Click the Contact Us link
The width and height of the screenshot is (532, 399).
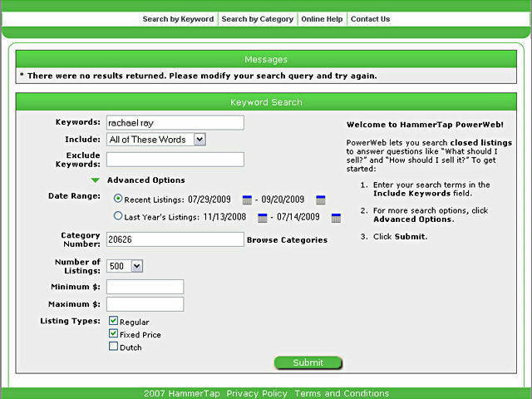(370, 19)
